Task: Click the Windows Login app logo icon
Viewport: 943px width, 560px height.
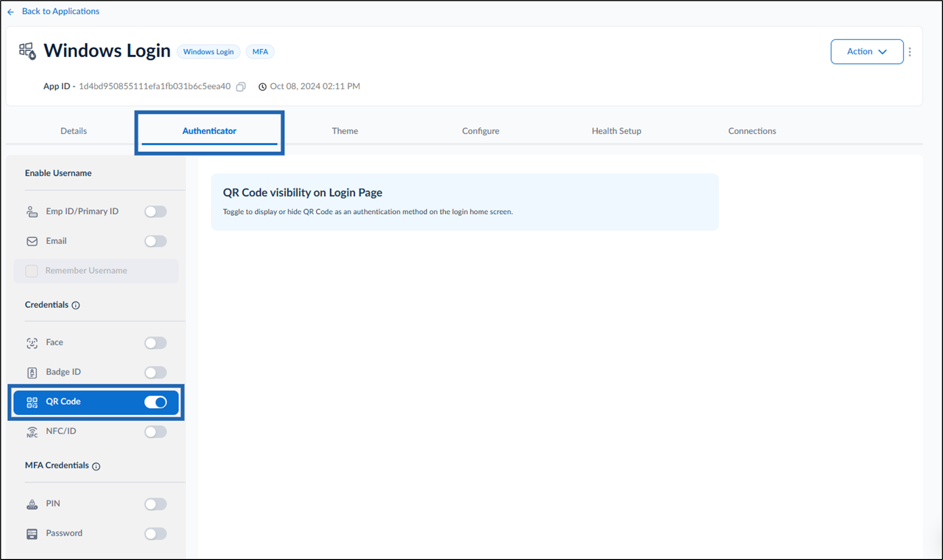Action: pyautogui.click(x=28, y=51)
